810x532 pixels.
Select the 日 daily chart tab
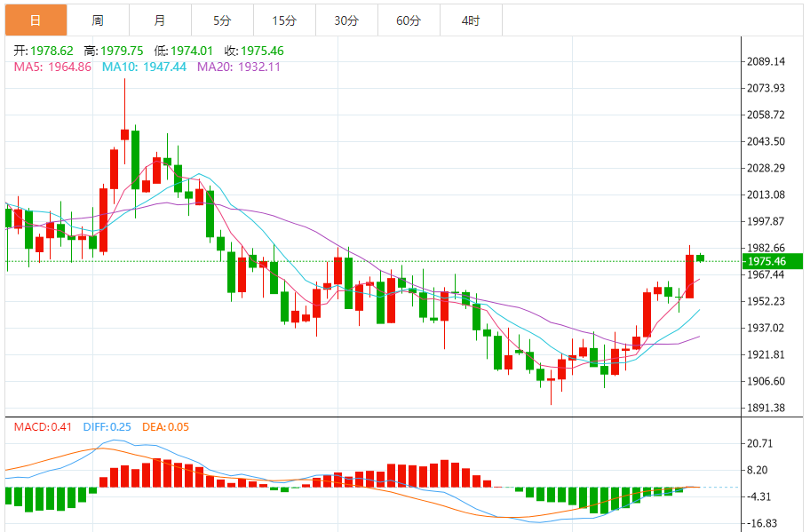(x=36, y=20)
